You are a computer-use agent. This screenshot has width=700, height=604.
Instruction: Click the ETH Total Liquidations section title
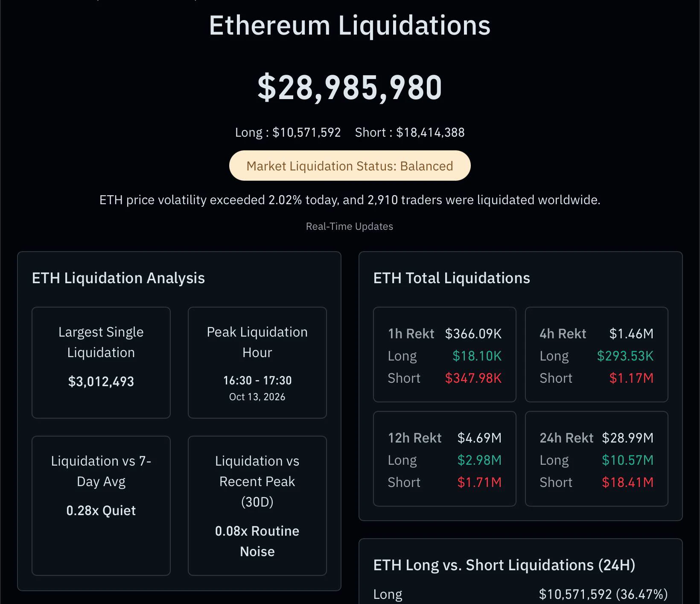pyautogui.click(x=452, y=278)
